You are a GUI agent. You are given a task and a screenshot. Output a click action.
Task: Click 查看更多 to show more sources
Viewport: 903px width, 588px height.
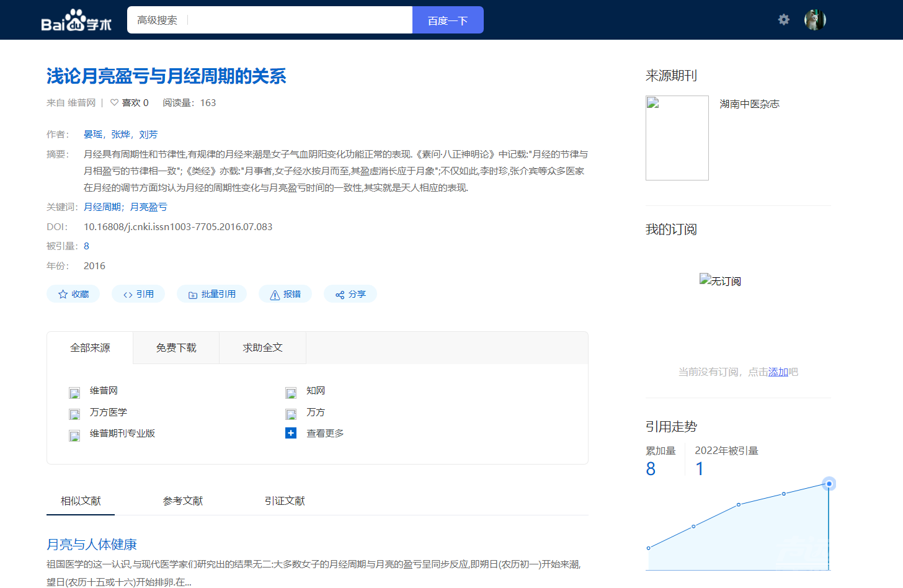[325, 434]
